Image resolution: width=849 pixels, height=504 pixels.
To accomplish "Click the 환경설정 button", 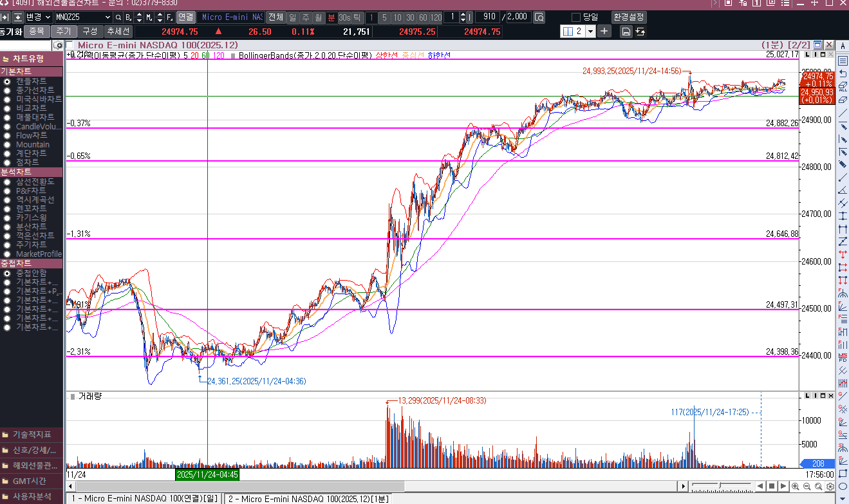I will point(628,17).
